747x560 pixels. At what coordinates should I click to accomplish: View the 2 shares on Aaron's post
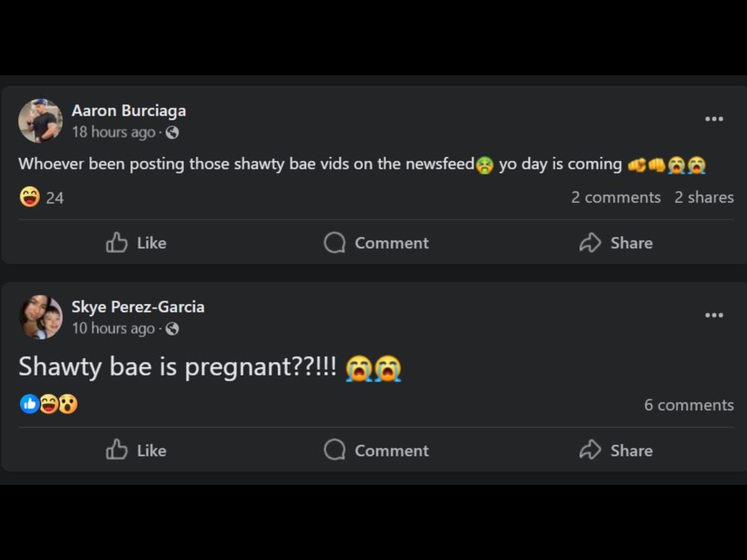(x=704, y=197)
